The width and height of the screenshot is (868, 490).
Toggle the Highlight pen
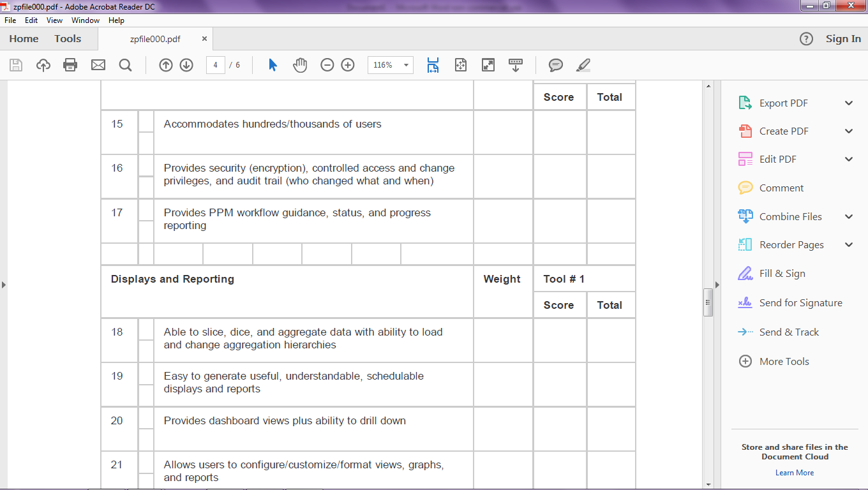tap(583, 64)
